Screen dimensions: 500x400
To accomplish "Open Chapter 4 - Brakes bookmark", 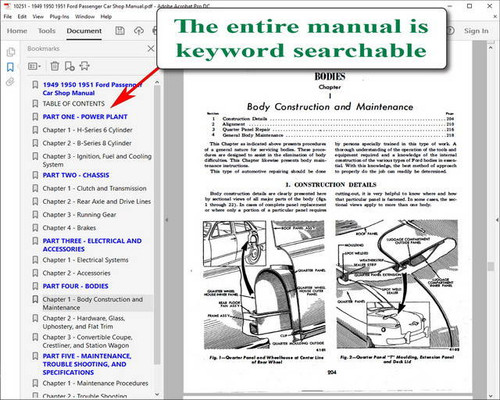I will click(x=69, y=228).
